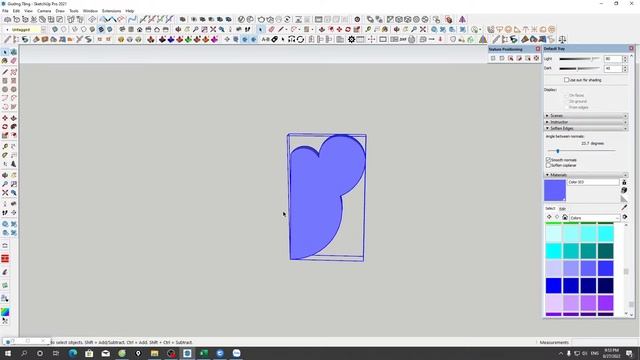Expand the Scenes panel
This screenshot has width=640, height=360.
pyautogui.click(x=586, y=116)
